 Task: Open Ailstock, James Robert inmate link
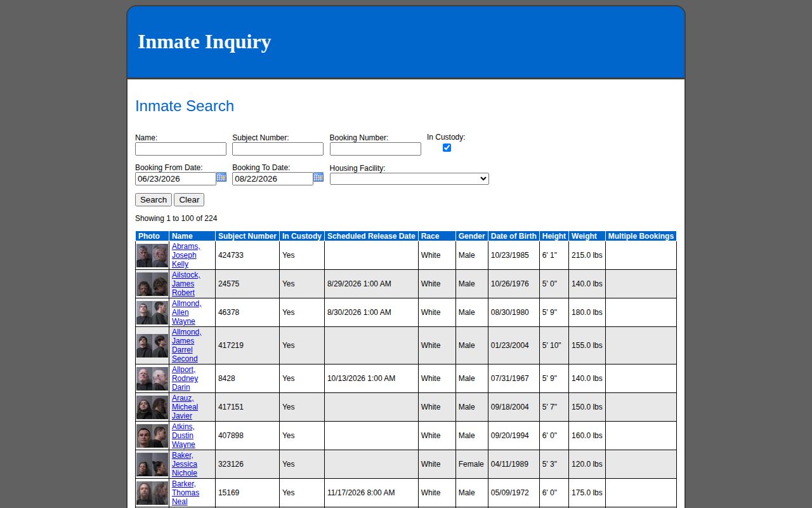(x=186, y=284)
